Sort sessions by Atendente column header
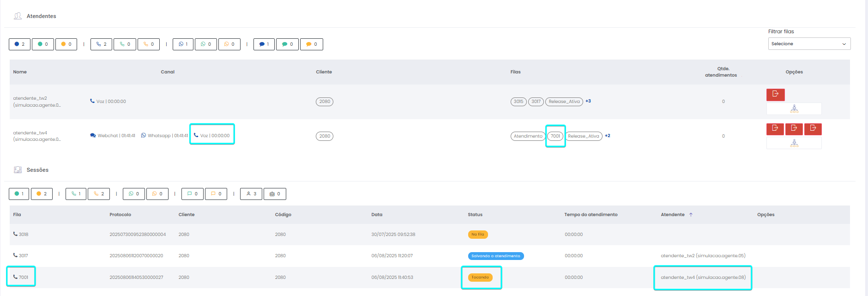Viewport: 868px width, 296px height. [x=673, y=215]
